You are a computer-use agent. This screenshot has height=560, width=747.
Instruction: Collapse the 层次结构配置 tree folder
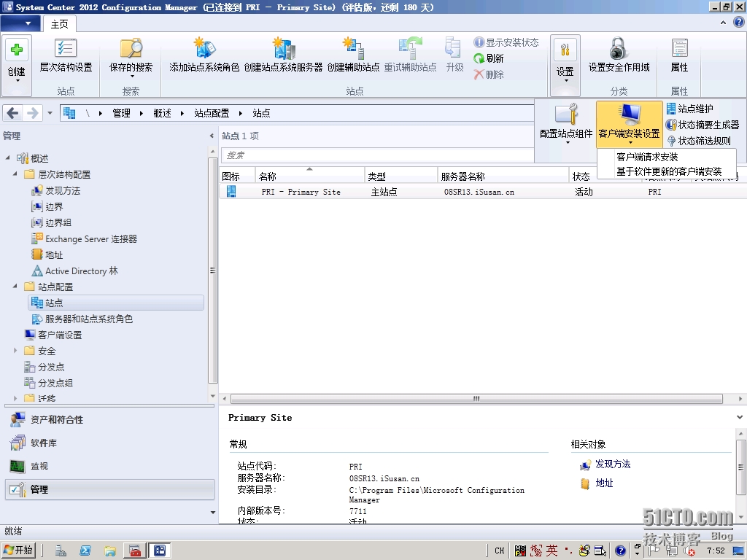pos(15,174)
